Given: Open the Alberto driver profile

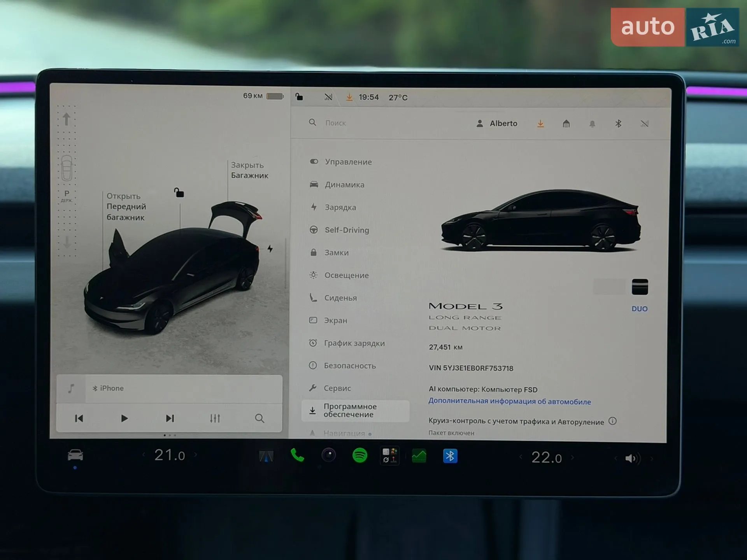Looking at the screenshot, I should (497, 123).
